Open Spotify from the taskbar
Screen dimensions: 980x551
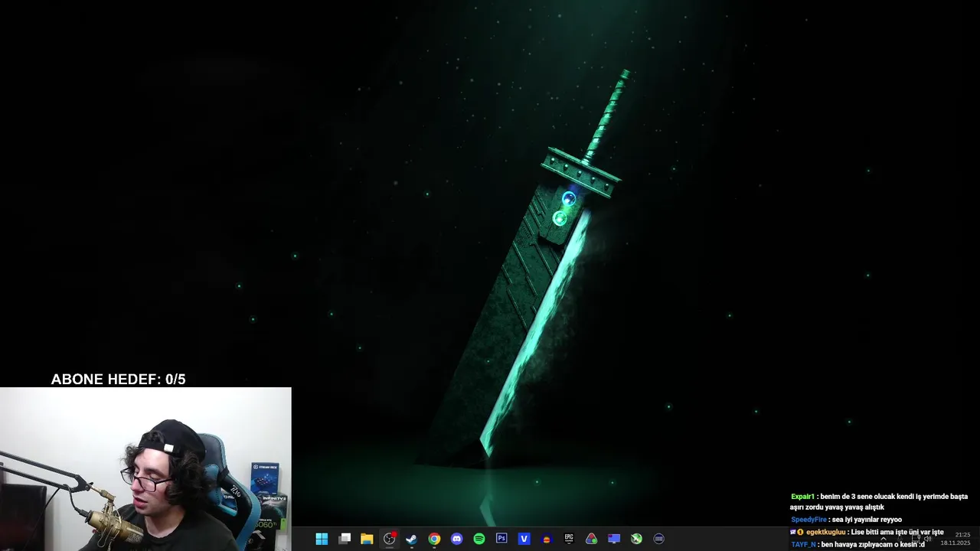(479, 539)
